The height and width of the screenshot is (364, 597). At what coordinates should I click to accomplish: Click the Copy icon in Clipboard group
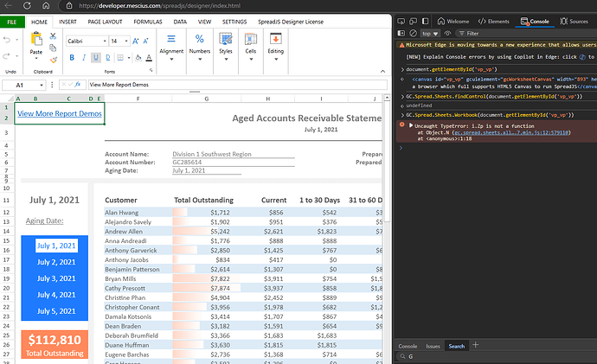(53, 48)
